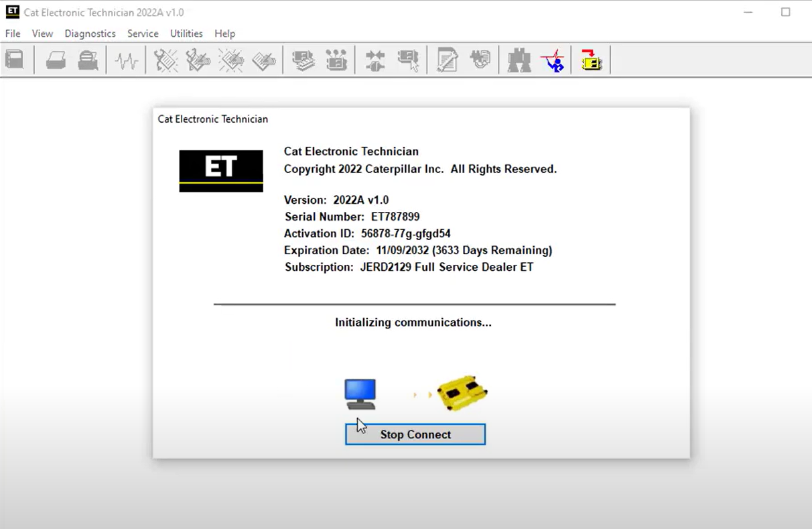Click 'Activation ID: 56878-77g-gfgd54' text
Screen dimensions: 812x529
[367, 233]
